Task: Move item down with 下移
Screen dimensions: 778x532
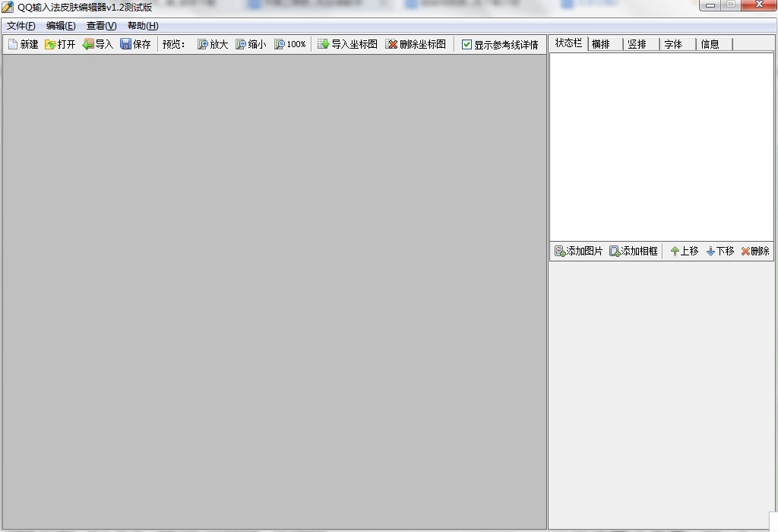Action: tap(720, 251)
